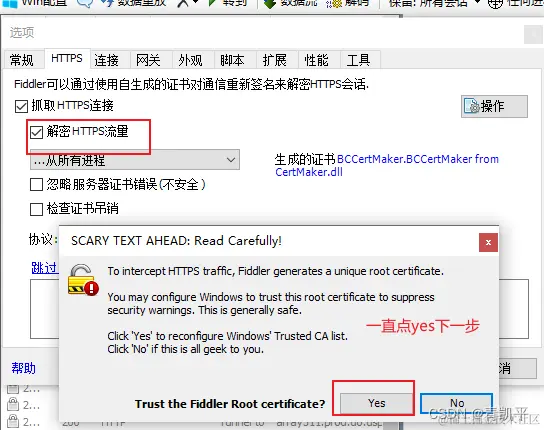The image size is (544, 430).
Task: Click the Any Process target crosshair icon
Action: click(x=495, y=3)
